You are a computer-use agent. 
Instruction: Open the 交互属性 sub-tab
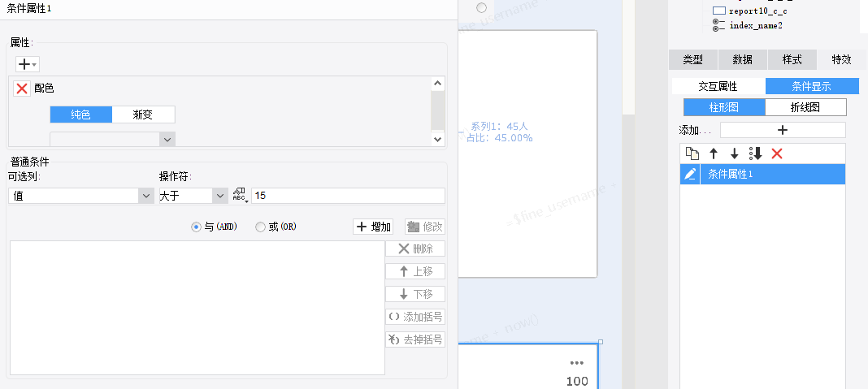(718, 86)
